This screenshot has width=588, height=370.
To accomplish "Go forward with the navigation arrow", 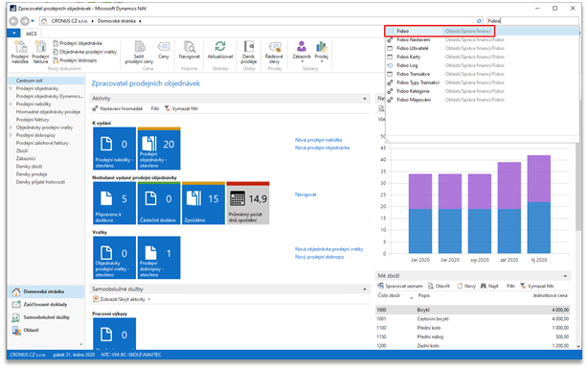I will pos(24,21).
